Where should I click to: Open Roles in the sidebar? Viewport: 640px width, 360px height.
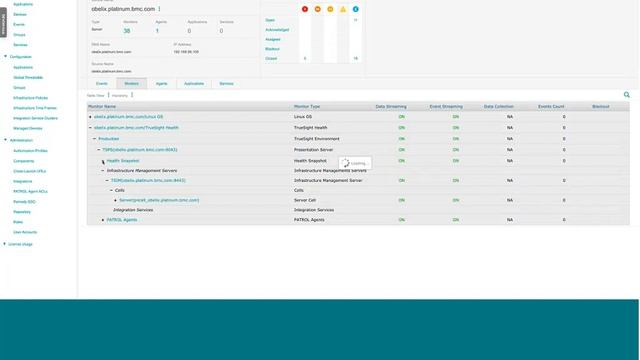click(18, 222)
